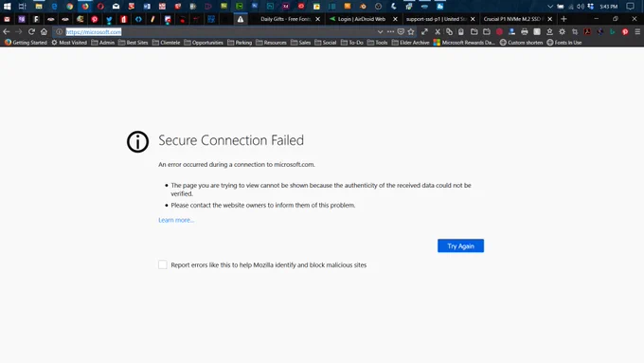Click the Pinterest extension icon in the toolbar
644x363 pixels.
(x=625, y=31)
